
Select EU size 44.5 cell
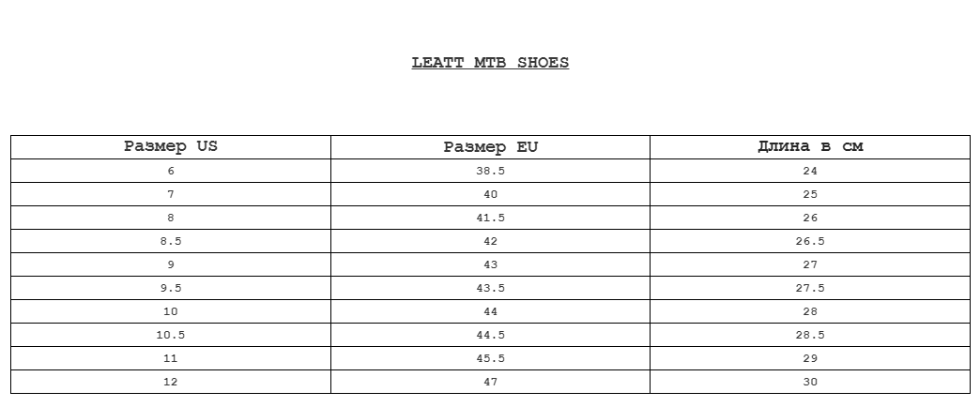(x=490, y=335)
